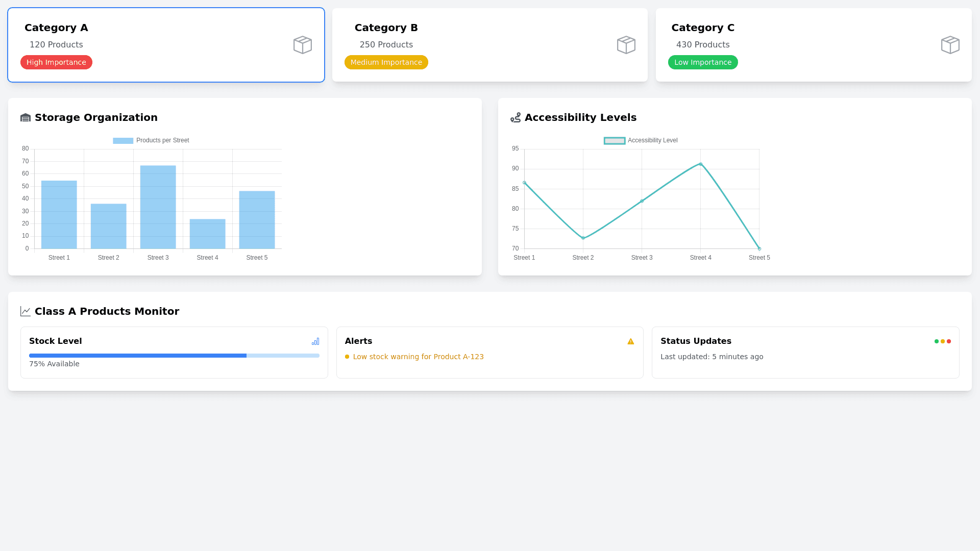
Task: Toggle the Accessibility Level legend item
Action: tap(641, 140)
